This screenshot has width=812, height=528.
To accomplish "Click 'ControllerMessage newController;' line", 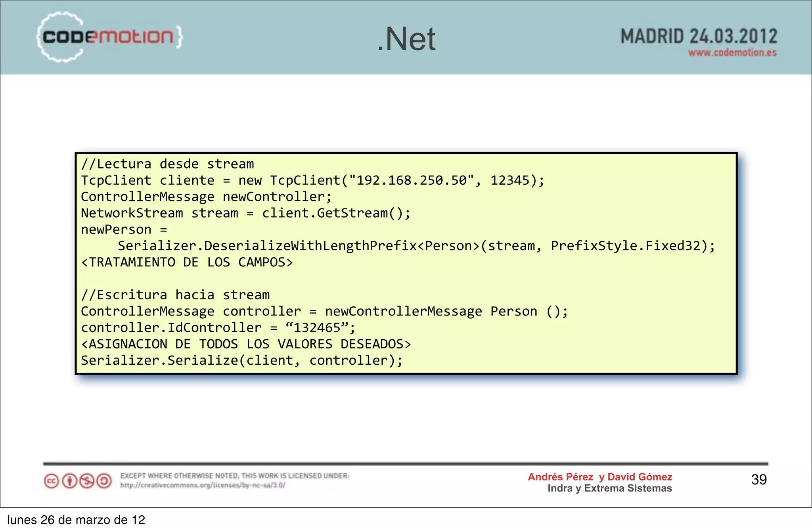I will [x=206, y=197].
